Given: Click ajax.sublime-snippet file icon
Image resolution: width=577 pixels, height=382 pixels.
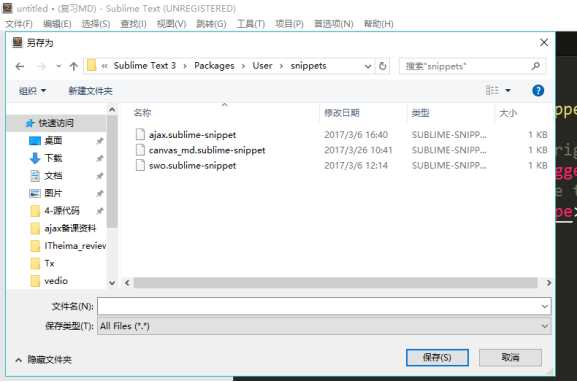Looking at the screenshot, I should pyautogui.click(x=140, y=135).
